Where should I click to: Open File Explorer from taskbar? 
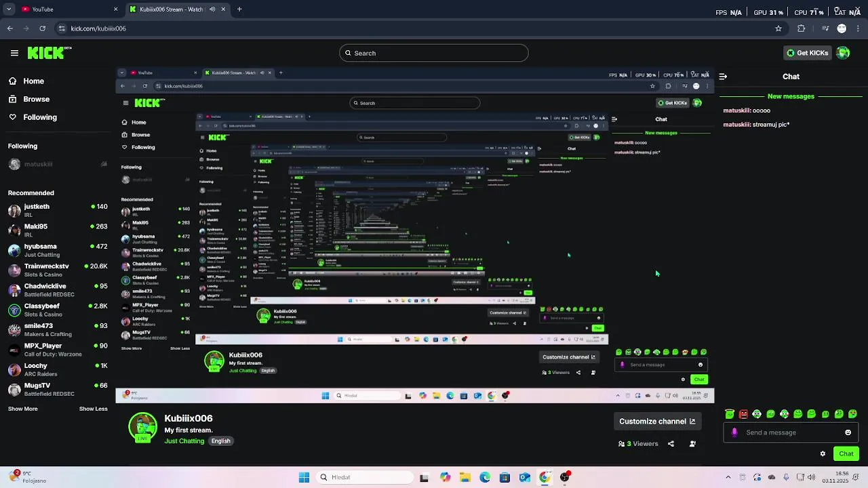pyautogui.click(x=465, y=477)
